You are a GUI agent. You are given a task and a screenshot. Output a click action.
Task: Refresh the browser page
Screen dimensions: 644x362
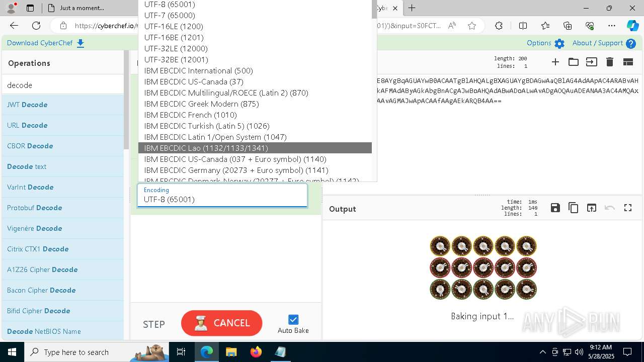click(x=36, y=26)
